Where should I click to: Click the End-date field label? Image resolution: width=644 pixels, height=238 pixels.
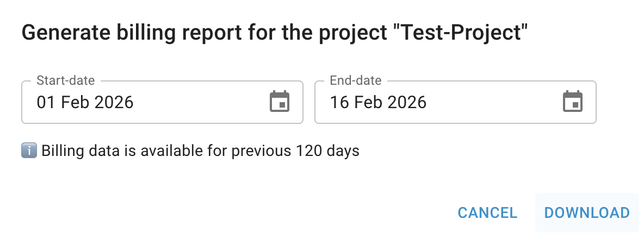click(356, 81)
